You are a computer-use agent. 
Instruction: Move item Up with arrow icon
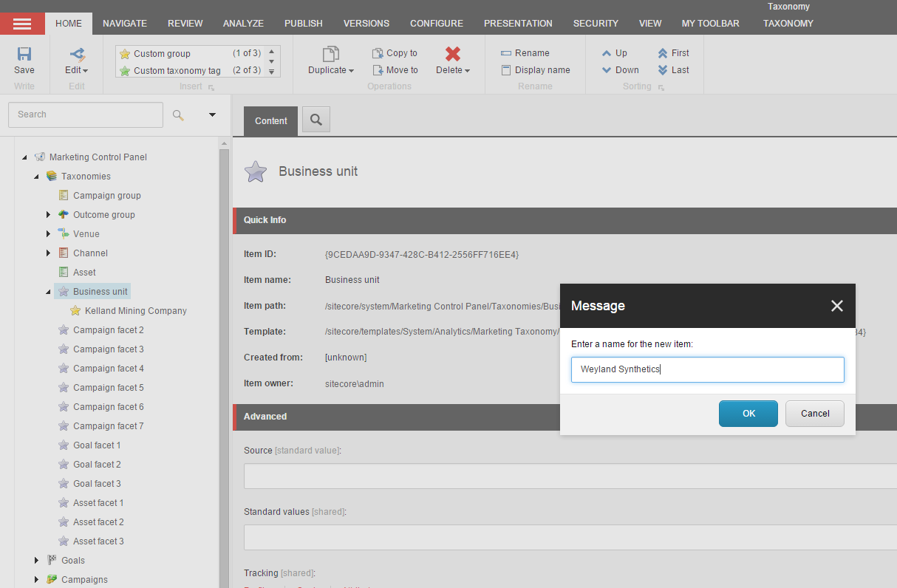607,53
